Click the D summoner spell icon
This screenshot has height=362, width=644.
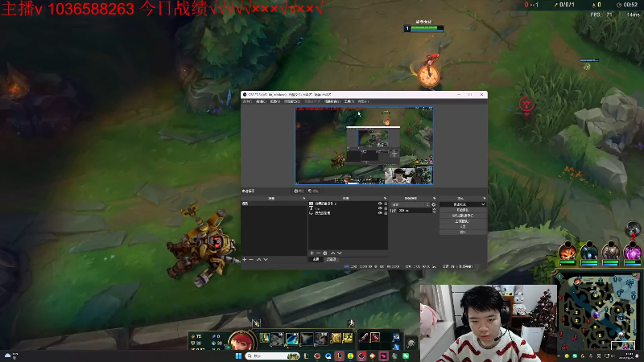(336, 337)
